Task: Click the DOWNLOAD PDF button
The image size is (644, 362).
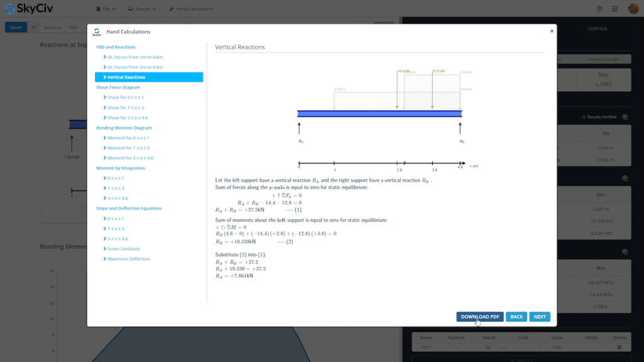Action: (x=480, y=316)
